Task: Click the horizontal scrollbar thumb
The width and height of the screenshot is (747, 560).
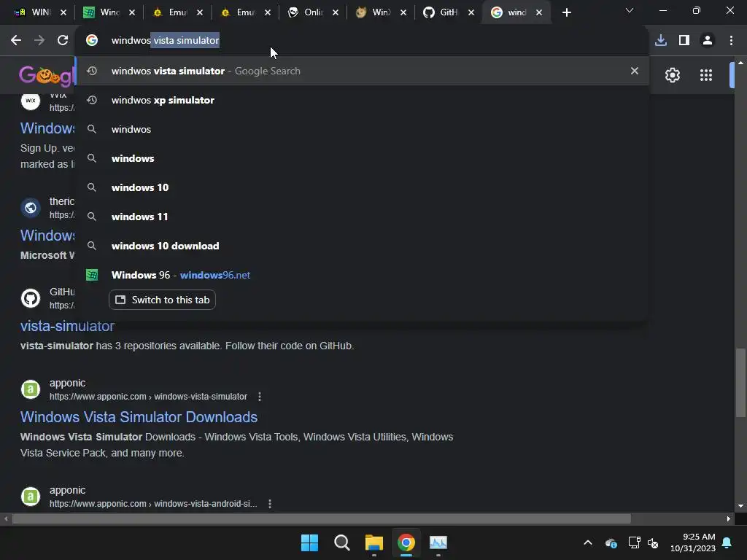Action: coord(322,518)
